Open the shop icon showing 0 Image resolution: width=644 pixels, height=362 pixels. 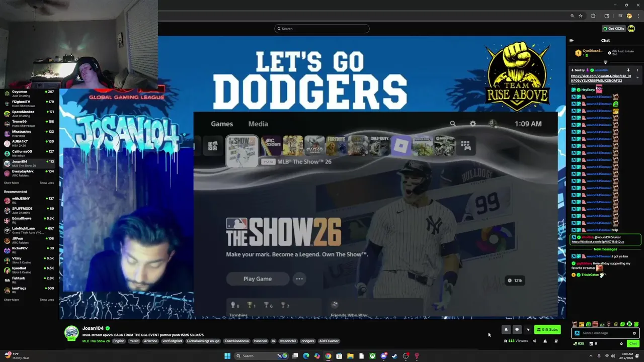[x=594, y=344]
